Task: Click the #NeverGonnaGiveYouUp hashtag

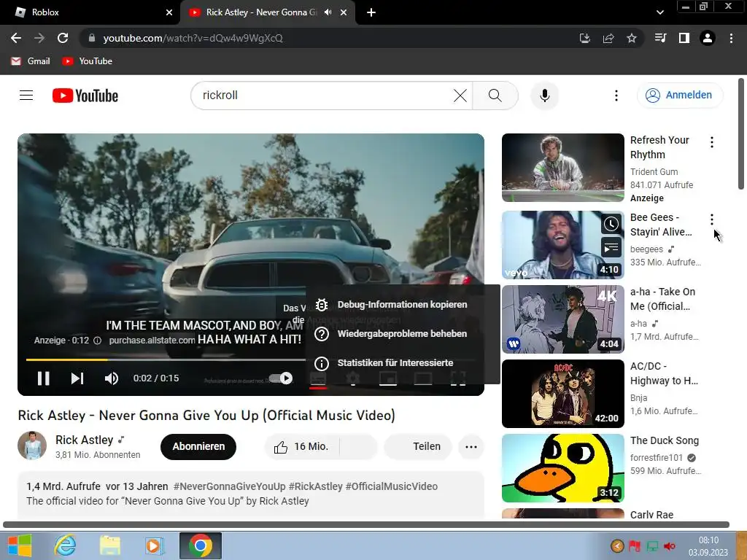Action: [229, 486]
